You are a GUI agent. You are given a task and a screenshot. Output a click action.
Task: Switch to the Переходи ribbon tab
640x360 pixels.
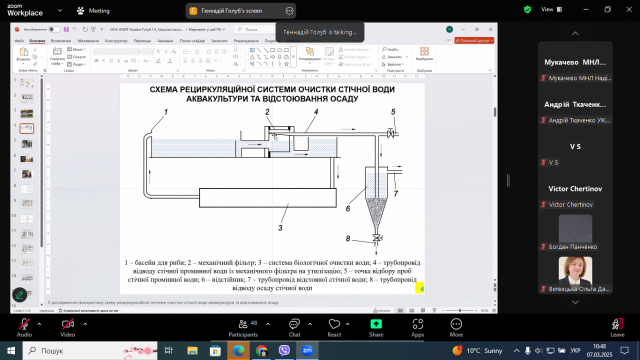142,41
